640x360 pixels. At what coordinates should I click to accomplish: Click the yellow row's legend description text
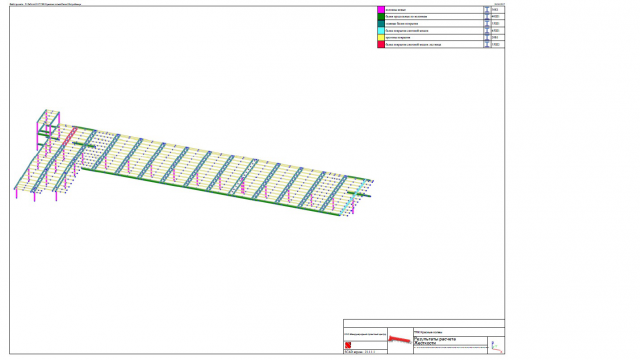click(398, 38)
